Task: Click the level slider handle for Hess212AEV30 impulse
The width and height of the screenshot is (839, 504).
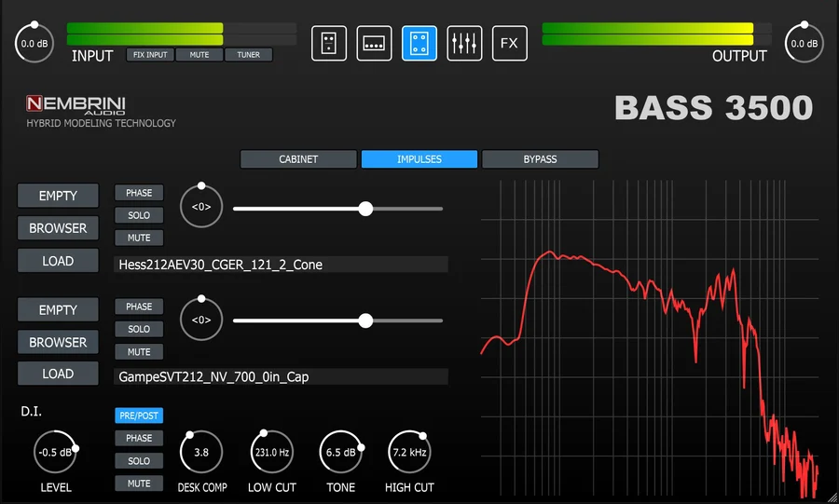Action: (365, 209)
